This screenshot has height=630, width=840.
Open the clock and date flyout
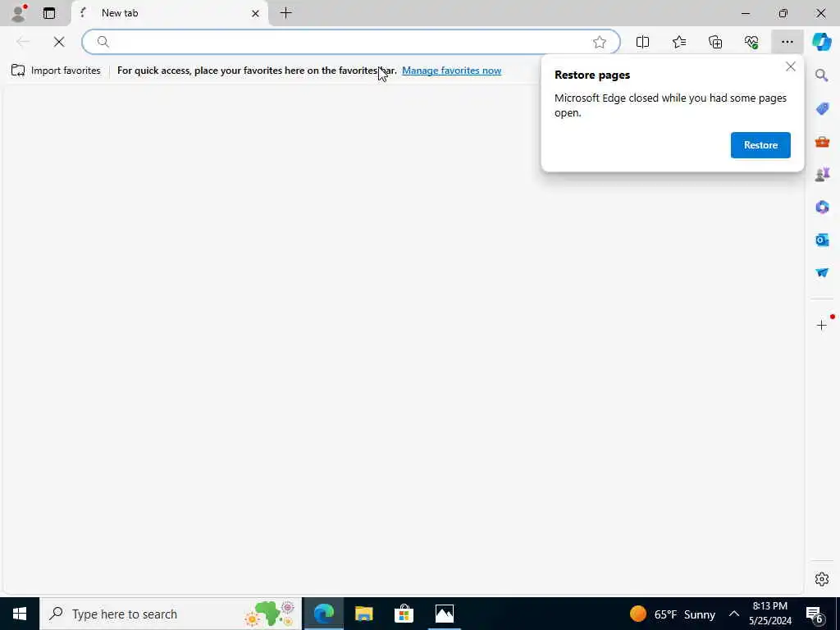click(769, 614)
